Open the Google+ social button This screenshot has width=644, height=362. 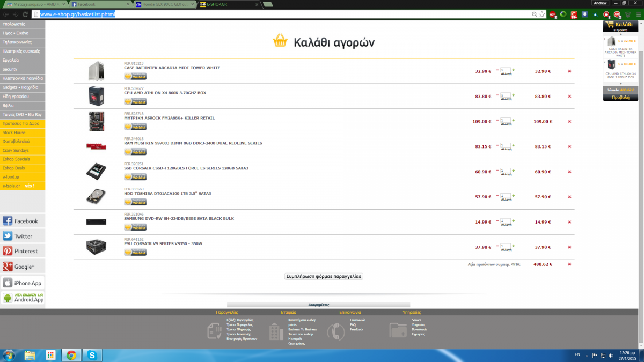pyautogui.click(x=23, y=267)
